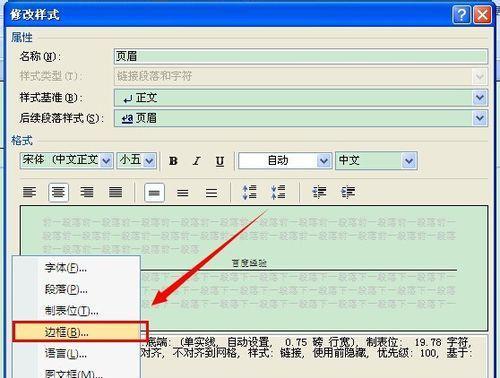
Task: Open 样式基准 dropdown arrow
Action: tap(480, 98)
